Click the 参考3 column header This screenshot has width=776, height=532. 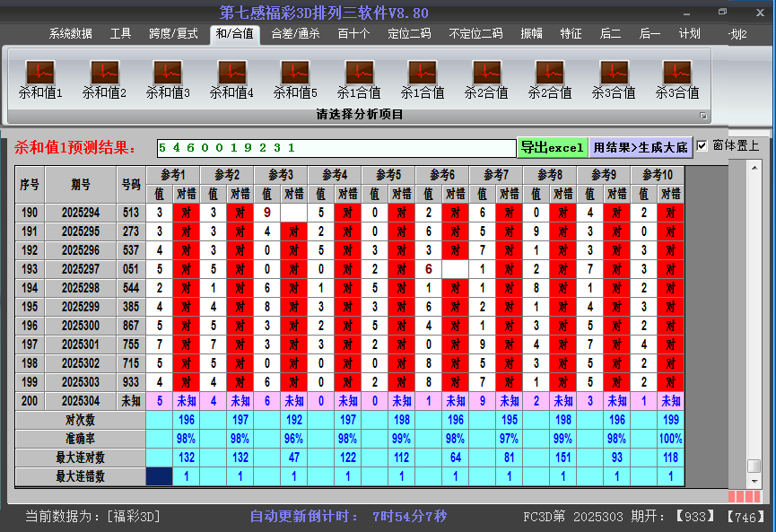[281, 174]
